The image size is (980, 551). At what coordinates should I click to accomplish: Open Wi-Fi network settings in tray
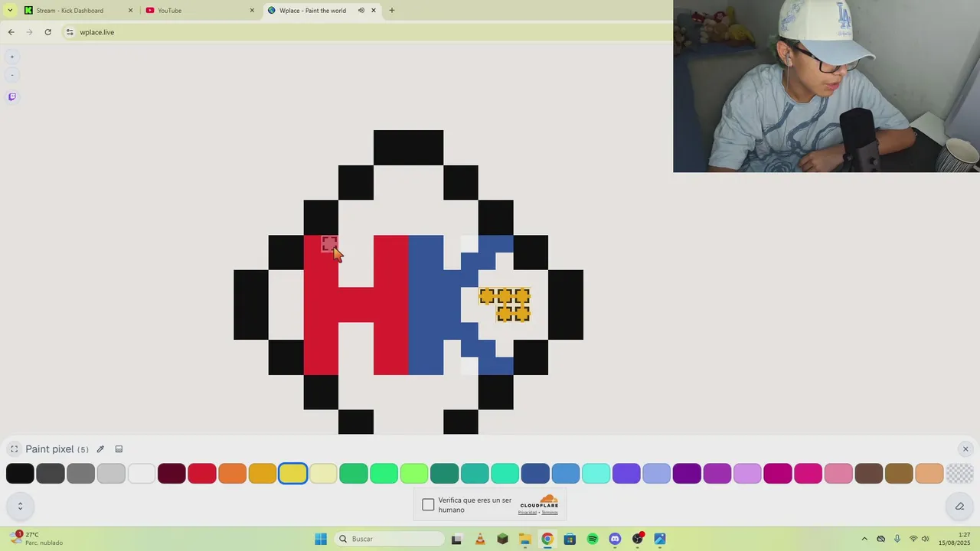click(913, 539)
